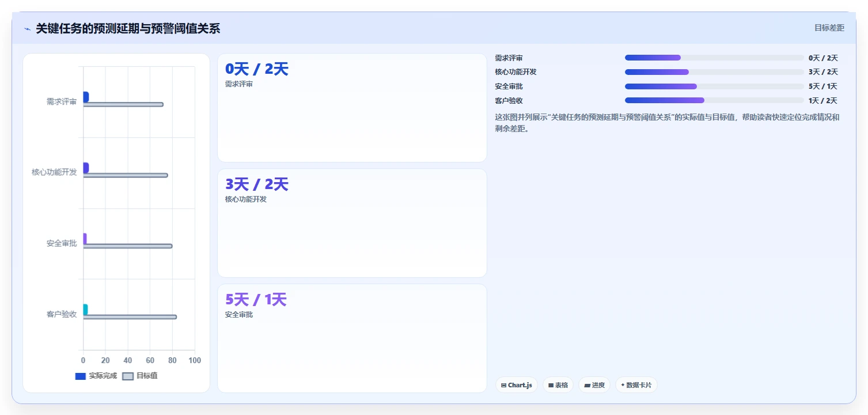This screenshot has height=415, width=868.
Task: Click the 安全审批 target bar in chart
Action: click(128, 246)
